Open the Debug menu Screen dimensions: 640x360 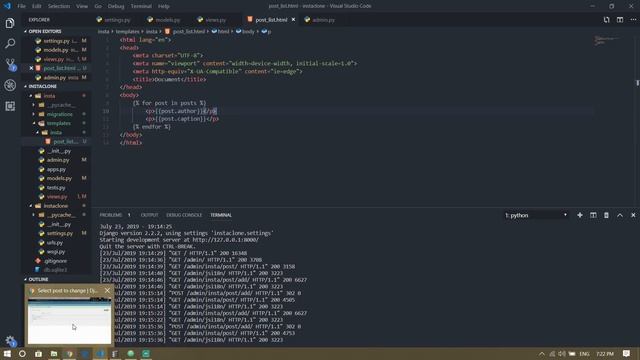tap(116, 6)
